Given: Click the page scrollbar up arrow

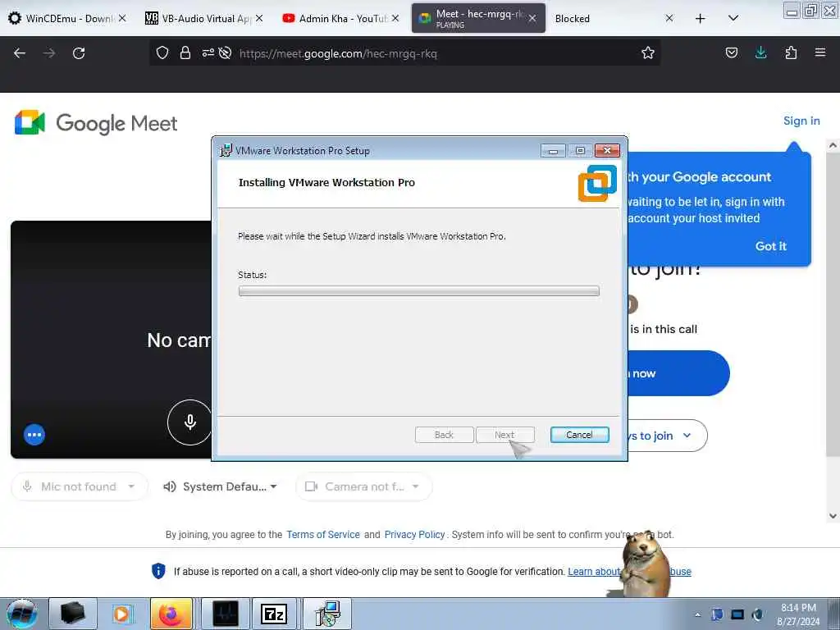Looking at the screenshot, I should (x=833, y=144).
